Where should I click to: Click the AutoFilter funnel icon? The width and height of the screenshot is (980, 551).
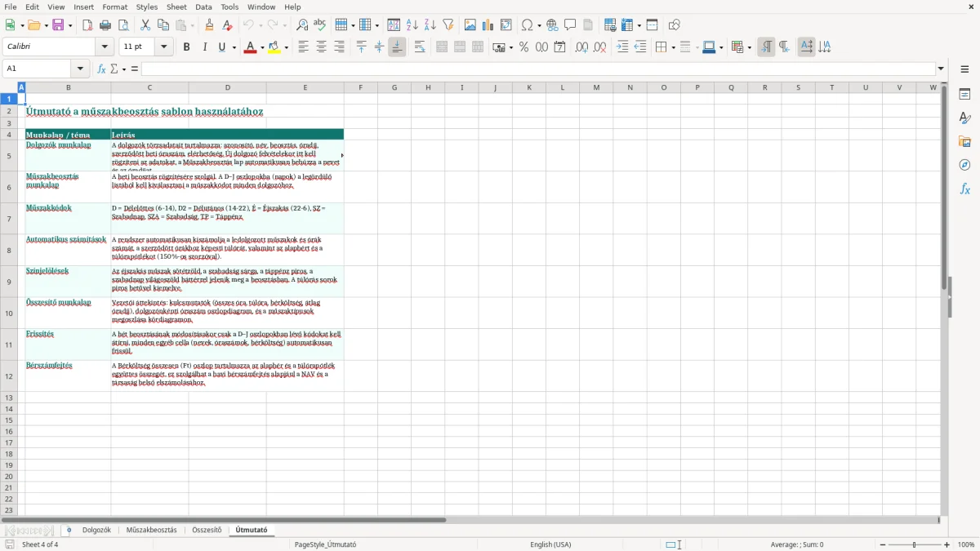pos(448,25)
